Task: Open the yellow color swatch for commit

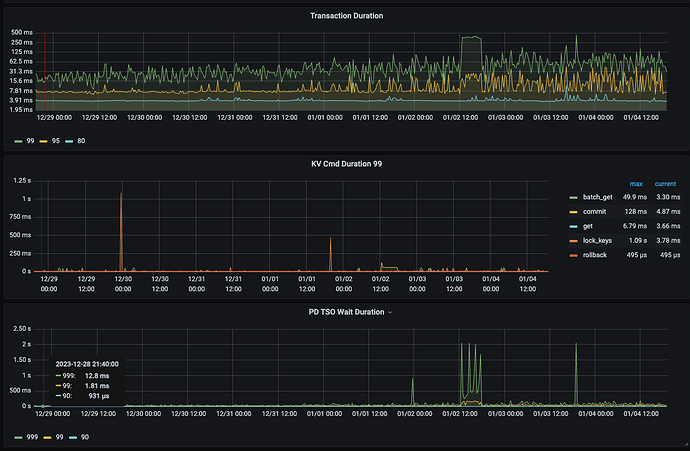Action: point(573,212)
